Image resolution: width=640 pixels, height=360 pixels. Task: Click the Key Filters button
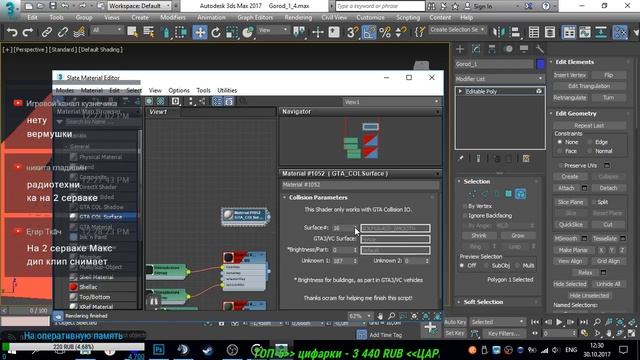(504, 333)
